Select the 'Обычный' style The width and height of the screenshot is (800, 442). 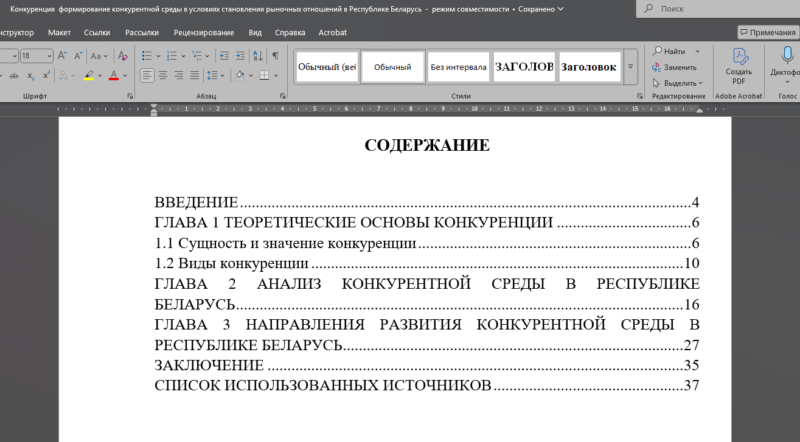click(392, 67)
